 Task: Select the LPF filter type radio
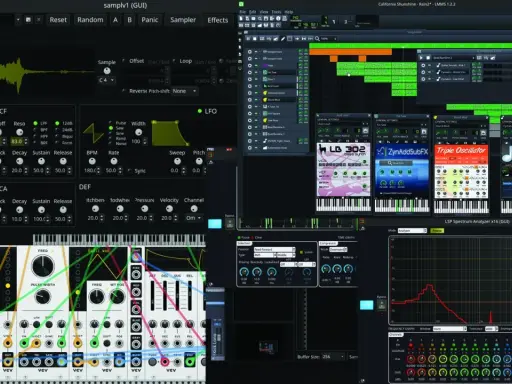coord(35,123)
